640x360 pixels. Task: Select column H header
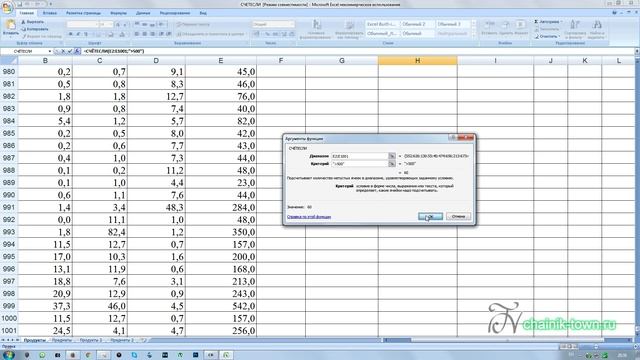(x=417, y=60)
